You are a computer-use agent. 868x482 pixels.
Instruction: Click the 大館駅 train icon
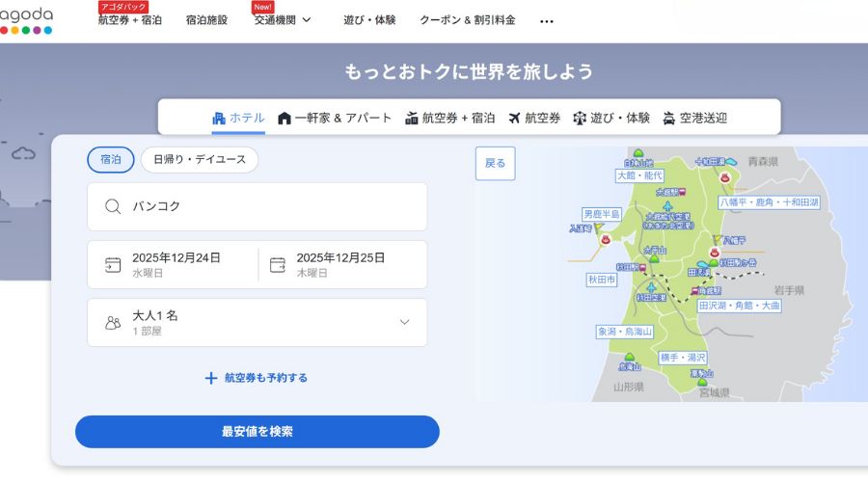coord(682,192)
